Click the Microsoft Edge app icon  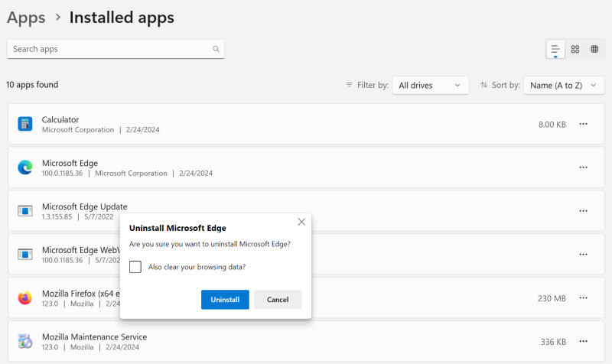point(25,167)
